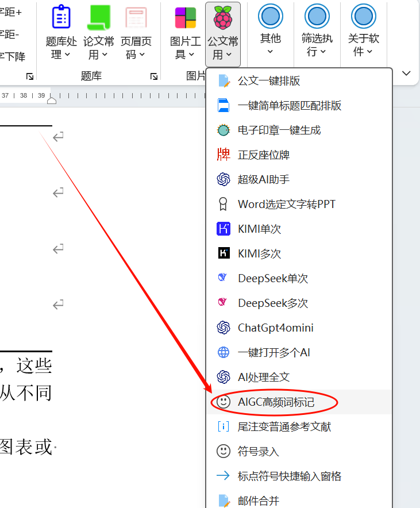The image size is (420, 508).
Task: Select DeepSeek多次 menu entry
Action: pyautogui.click(x=299, y=303)
